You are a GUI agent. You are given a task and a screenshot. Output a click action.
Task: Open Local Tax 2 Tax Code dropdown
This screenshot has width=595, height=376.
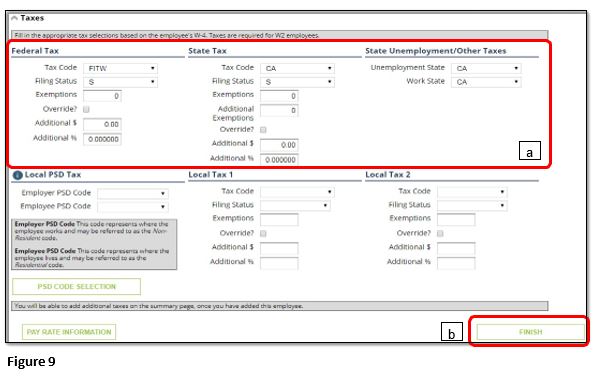[x=472, y=192]
